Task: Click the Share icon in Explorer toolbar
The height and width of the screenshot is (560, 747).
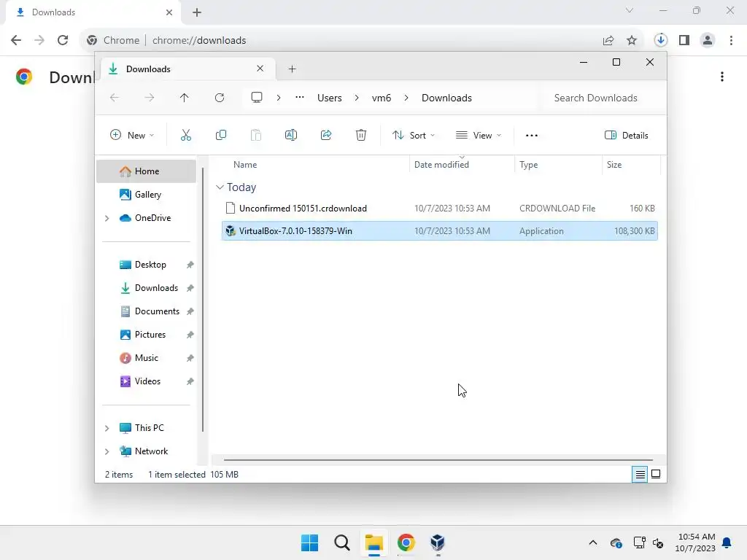Action: click(326, 135)
